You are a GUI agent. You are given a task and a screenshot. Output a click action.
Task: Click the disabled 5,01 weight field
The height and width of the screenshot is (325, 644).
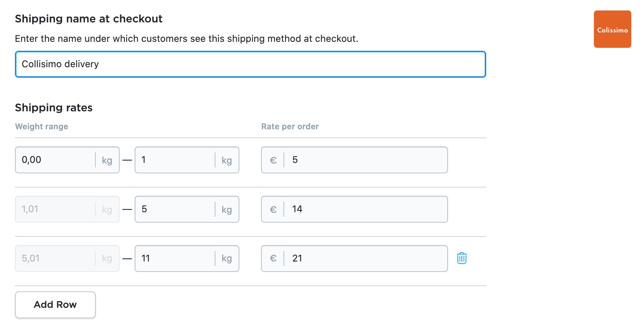[56, 259]
